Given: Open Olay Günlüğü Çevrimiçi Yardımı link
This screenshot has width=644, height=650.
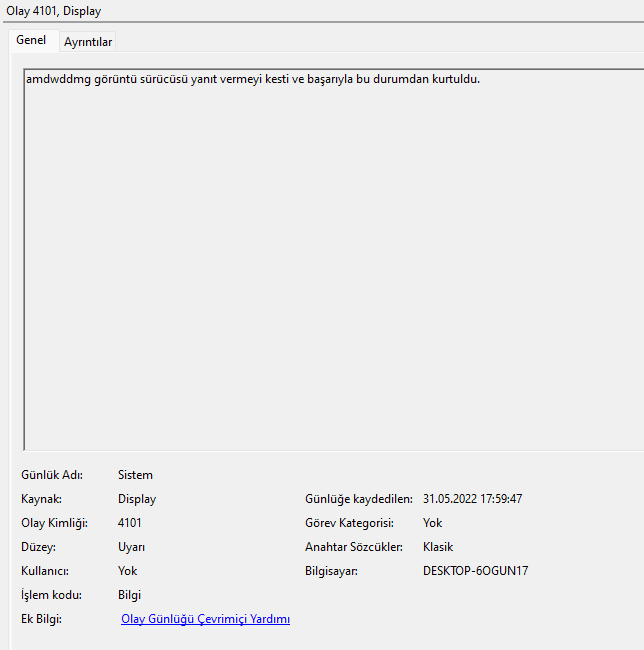Looking at the screenshot, I should coord(205,619).
